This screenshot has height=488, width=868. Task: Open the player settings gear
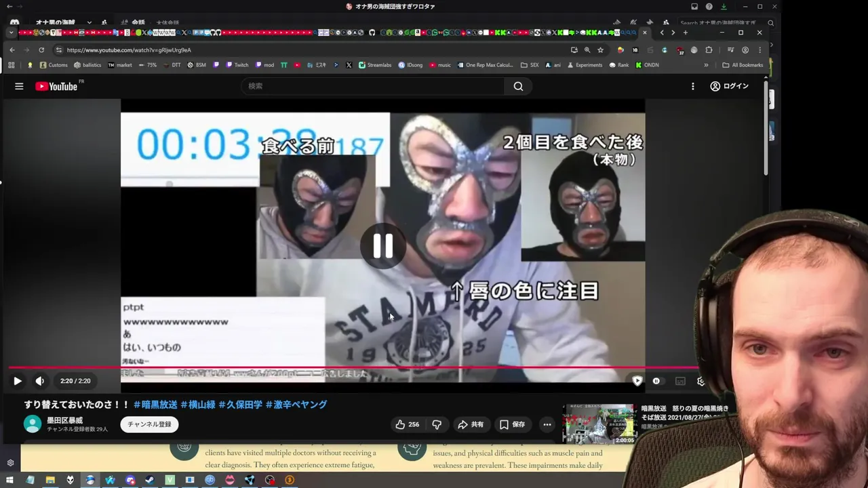pos(701,381)
